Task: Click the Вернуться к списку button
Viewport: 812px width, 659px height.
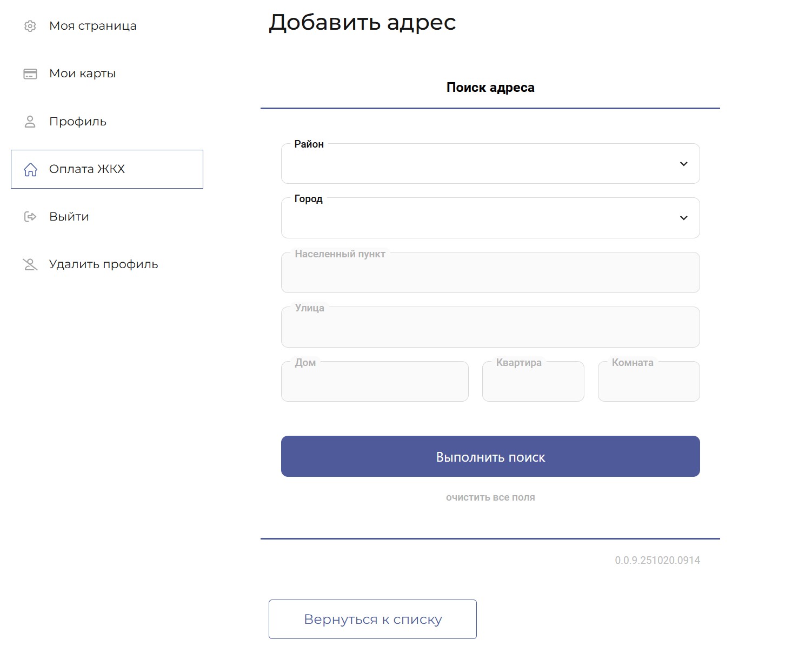Action: click(x=372, y=619)
